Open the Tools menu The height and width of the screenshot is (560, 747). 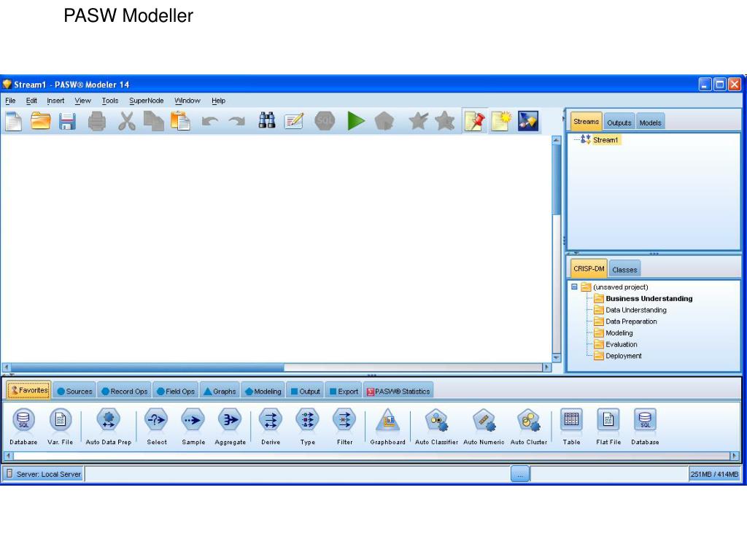tap(110, 101)
